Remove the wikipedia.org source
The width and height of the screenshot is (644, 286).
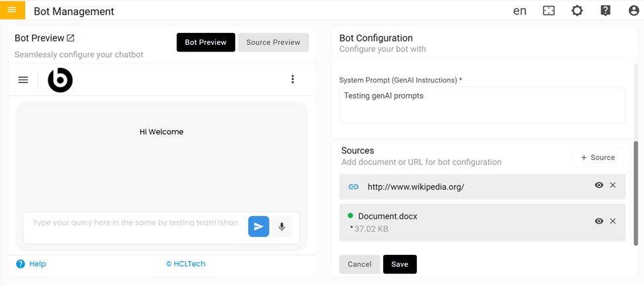pos(613,186)
